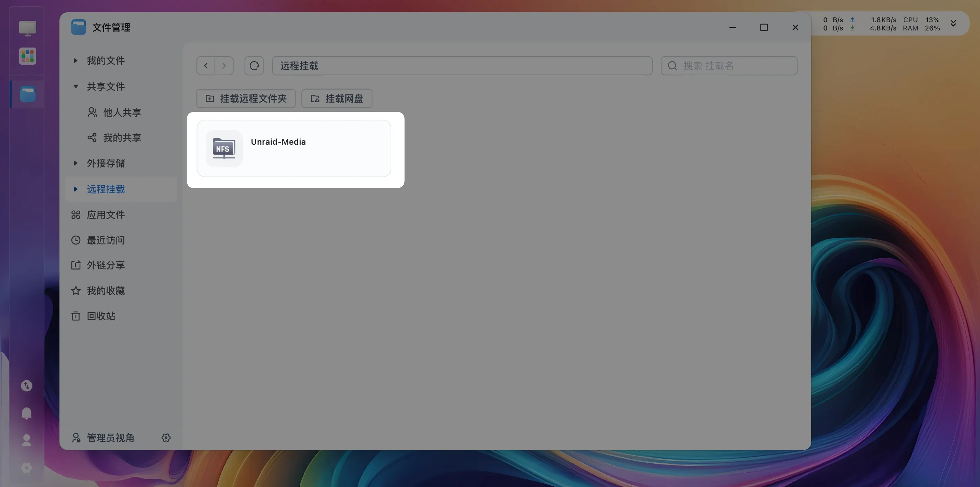The image size is (980, 487).
Task: Expand the 外接存储 tree node
Action: [x=75, y=163]
